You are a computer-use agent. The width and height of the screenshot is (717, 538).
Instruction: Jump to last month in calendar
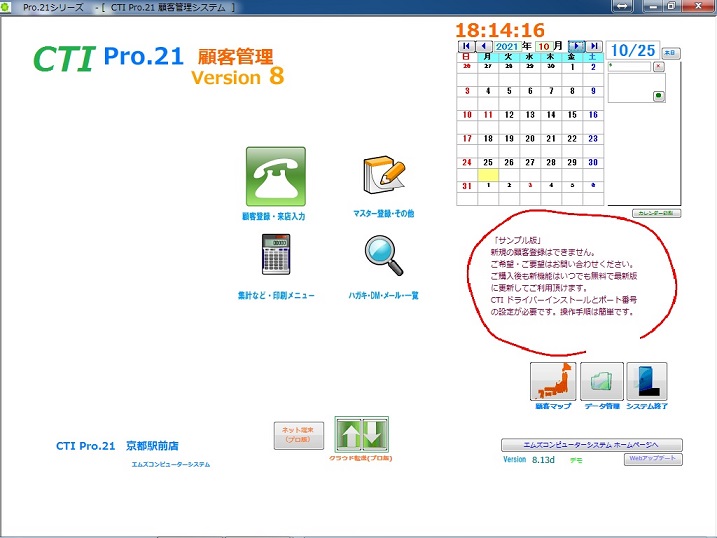point(594,46)
